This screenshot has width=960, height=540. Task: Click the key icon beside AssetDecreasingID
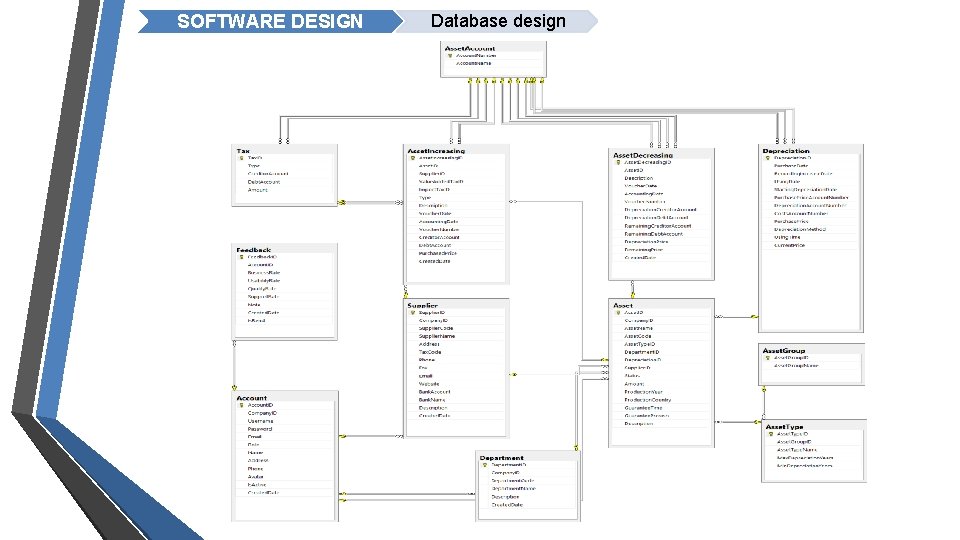click(618, 162)
